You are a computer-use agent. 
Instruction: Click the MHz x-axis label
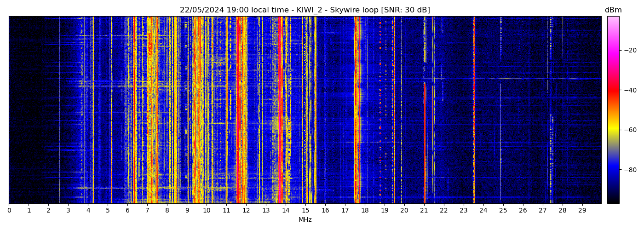pos(305,220)
